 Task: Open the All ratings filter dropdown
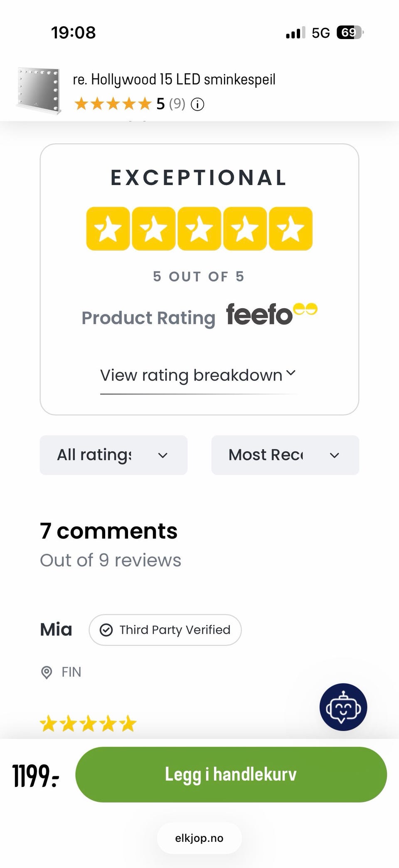coord(113,455)
